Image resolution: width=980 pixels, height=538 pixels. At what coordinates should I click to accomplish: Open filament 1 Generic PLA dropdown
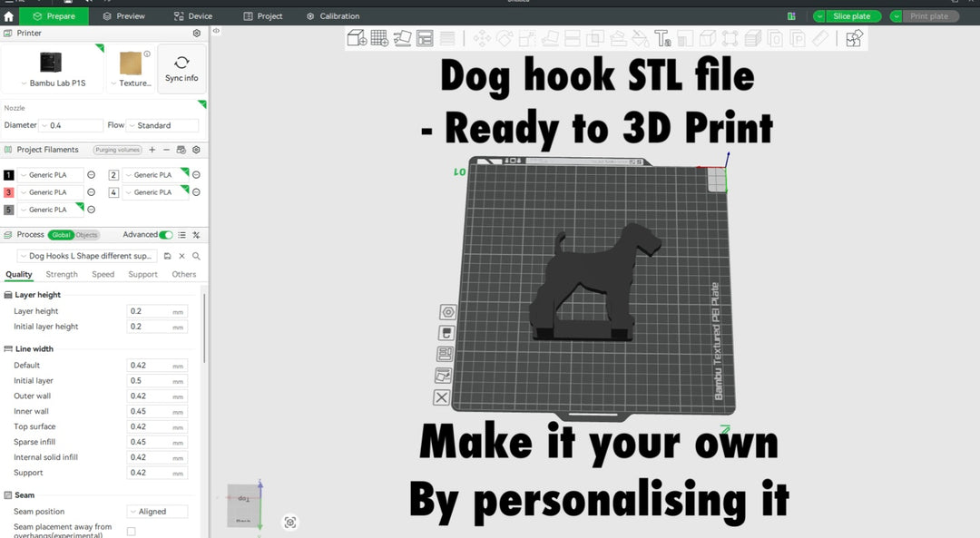click(x=50, y=175)
